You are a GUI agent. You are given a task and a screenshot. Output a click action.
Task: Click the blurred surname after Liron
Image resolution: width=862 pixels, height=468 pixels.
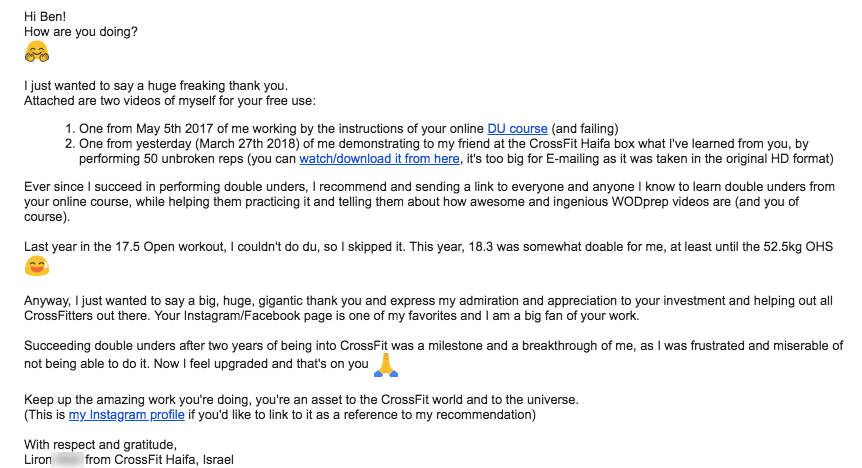(x=68, y=460)
